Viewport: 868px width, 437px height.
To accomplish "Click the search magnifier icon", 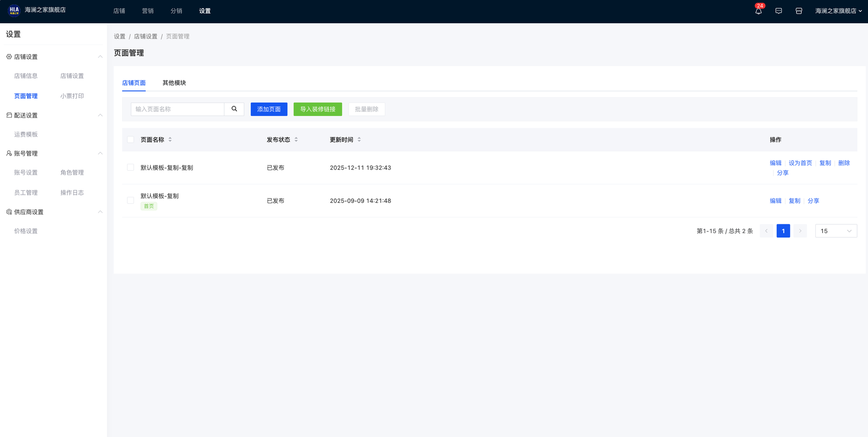I will tap(234, 109).
